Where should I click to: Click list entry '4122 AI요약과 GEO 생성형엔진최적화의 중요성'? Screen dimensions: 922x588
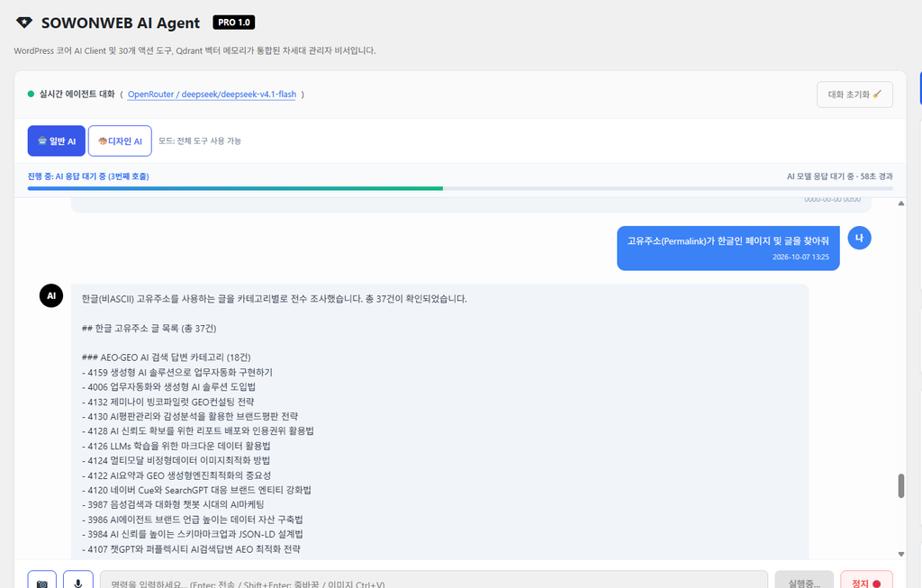pos(176,475)
